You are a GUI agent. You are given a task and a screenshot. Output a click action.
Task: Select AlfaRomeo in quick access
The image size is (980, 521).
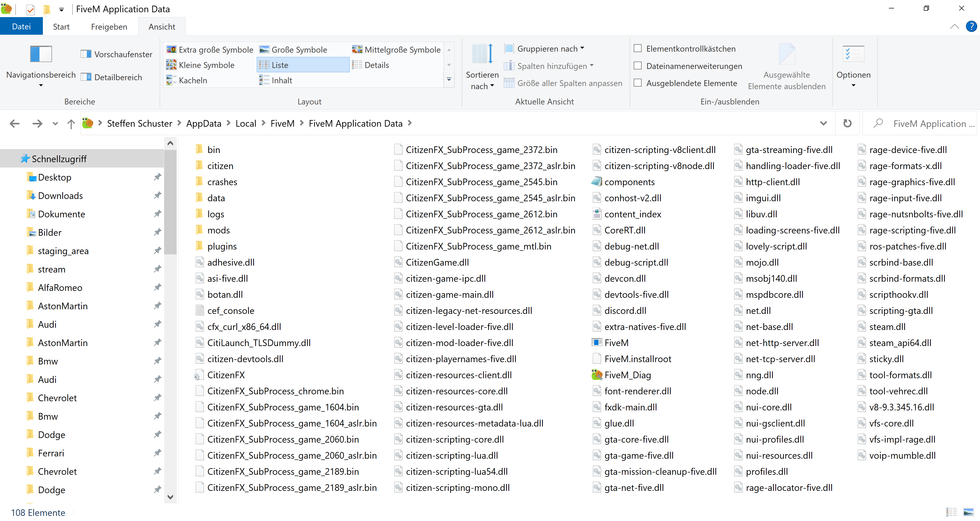[60, 288]
